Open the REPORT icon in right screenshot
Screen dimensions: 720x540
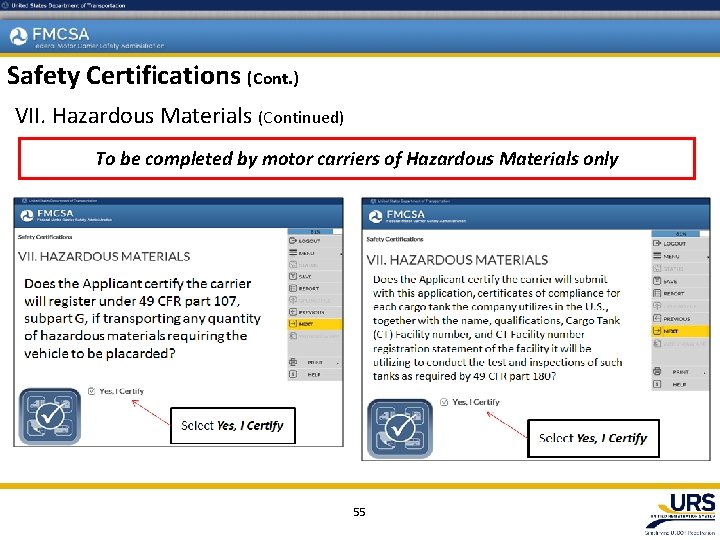click(657, 293)
